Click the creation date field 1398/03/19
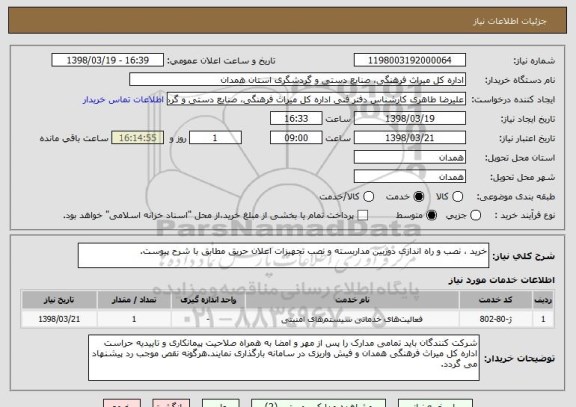The width and height of the screenshot is (576, 407). tap(410, 118)
